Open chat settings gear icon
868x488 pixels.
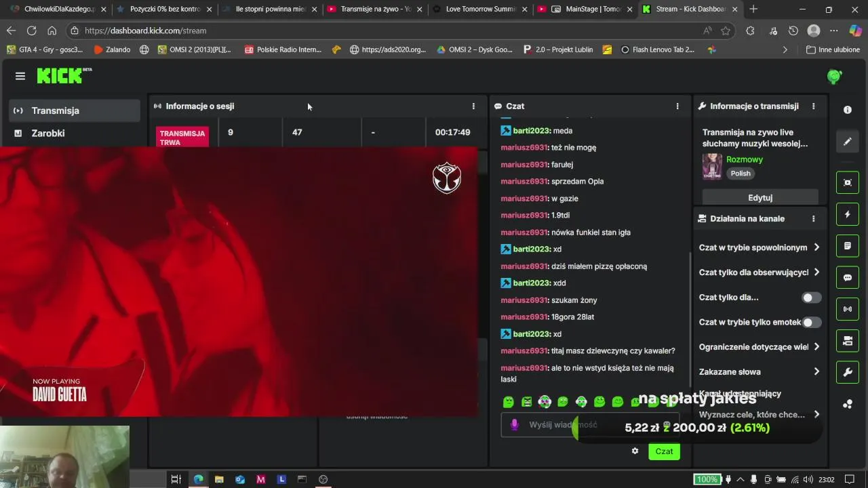coord(635,451)
